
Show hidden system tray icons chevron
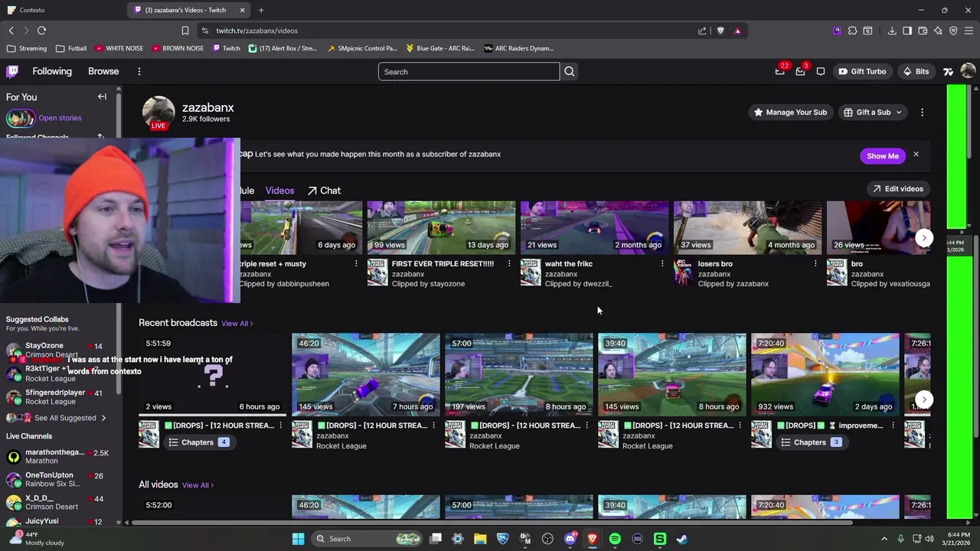pyautogui.click(x=884, y=539)
